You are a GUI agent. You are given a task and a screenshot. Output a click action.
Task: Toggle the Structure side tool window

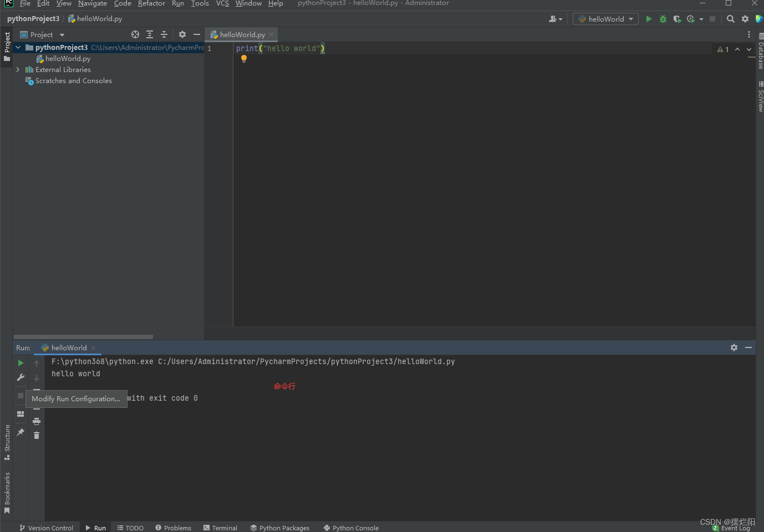[x=7, y=442]
